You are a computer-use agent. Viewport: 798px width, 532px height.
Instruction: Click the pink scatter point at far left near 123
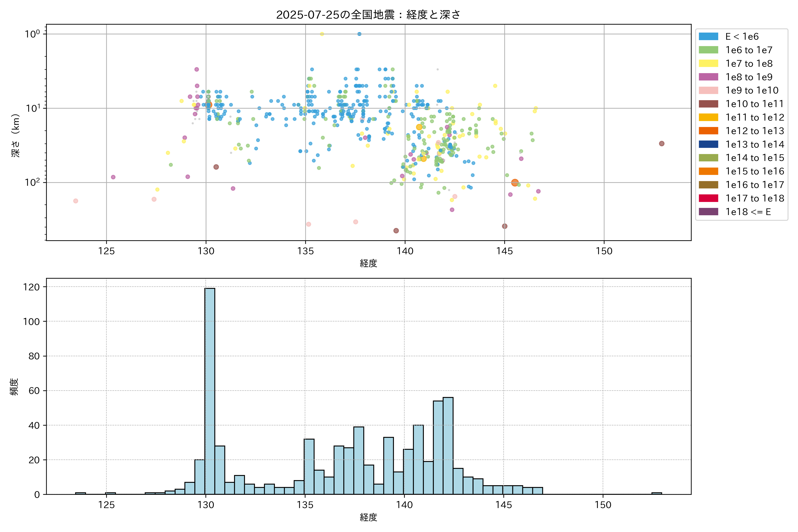76,201
